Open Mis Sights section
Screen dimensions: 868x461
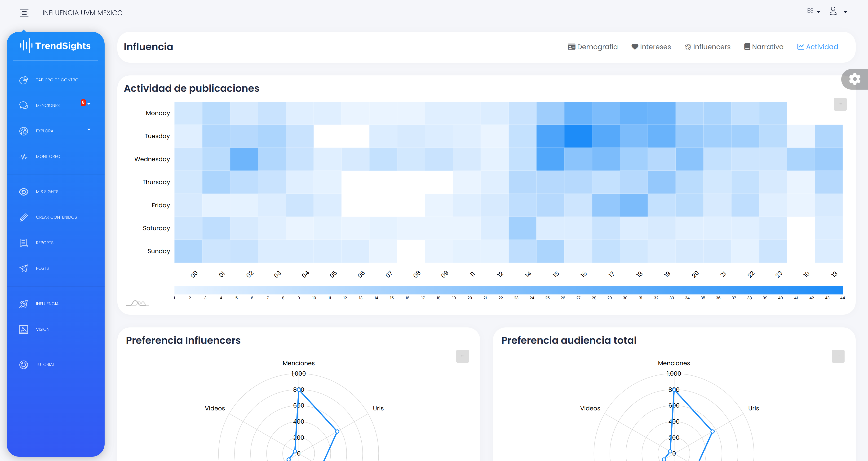tap(47, 191)
